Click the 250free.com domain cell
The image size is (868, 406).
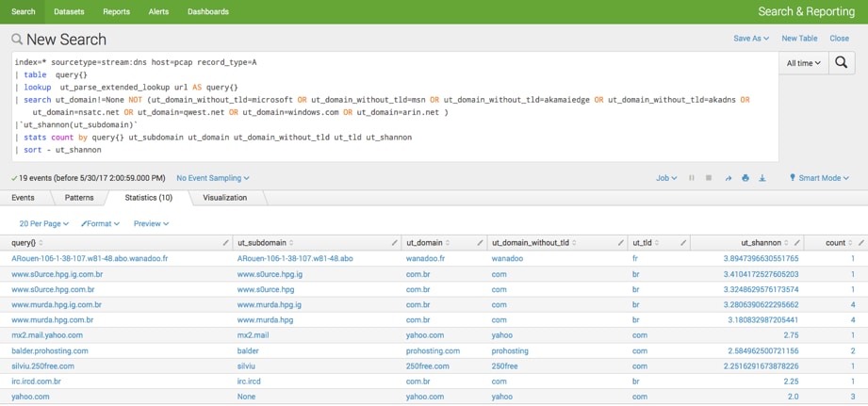tap(427, 366)
